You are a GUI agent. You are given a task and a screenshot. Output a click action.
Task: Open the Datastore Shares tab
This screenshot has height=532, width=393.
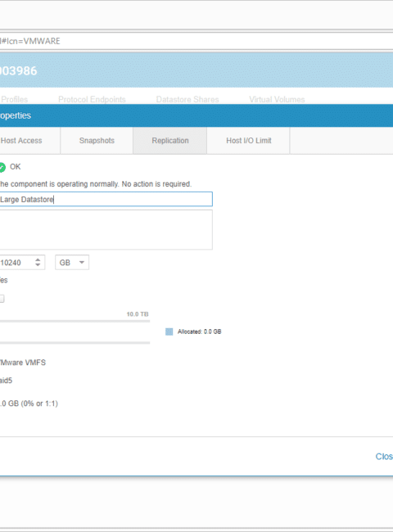187,99
